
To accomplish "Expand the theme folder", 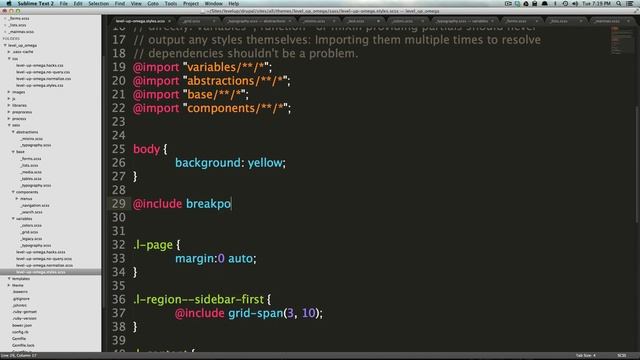I will pos(9,285).
